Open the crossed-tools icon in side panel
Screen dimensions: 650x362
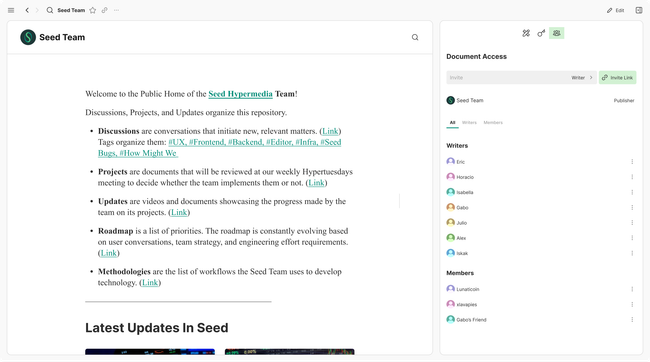(526, 33)
